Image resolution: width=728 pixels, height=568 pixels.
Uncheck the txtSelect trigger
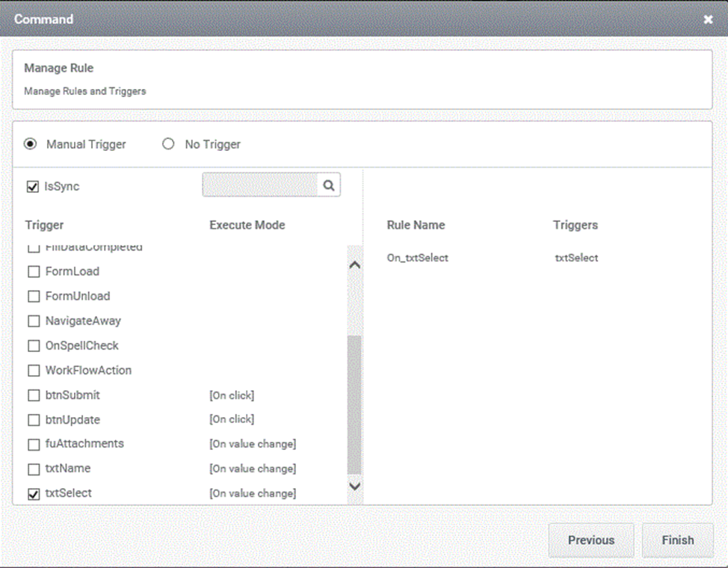[34, 494]
